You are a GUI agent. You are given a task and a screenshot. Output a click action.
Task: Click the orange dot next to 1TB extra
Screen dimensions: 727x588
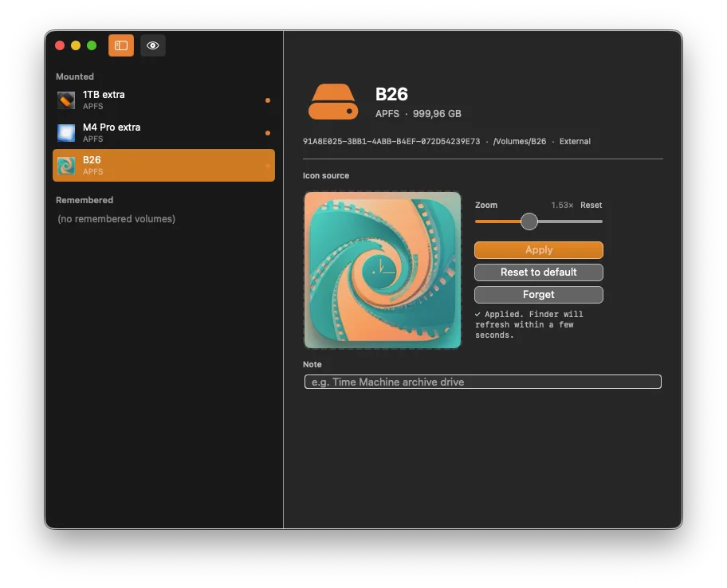point(268,100)
